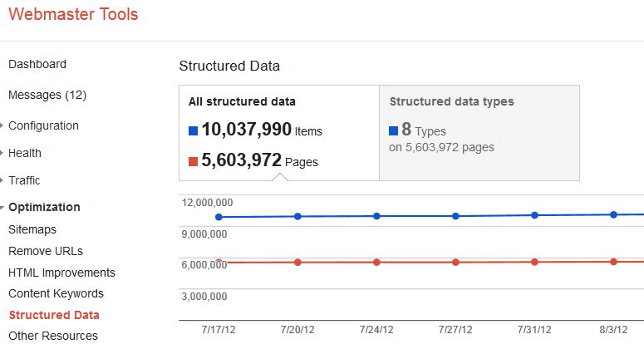Open Content Keywords
The image size is (644, 344).
[x=56, y=293]
